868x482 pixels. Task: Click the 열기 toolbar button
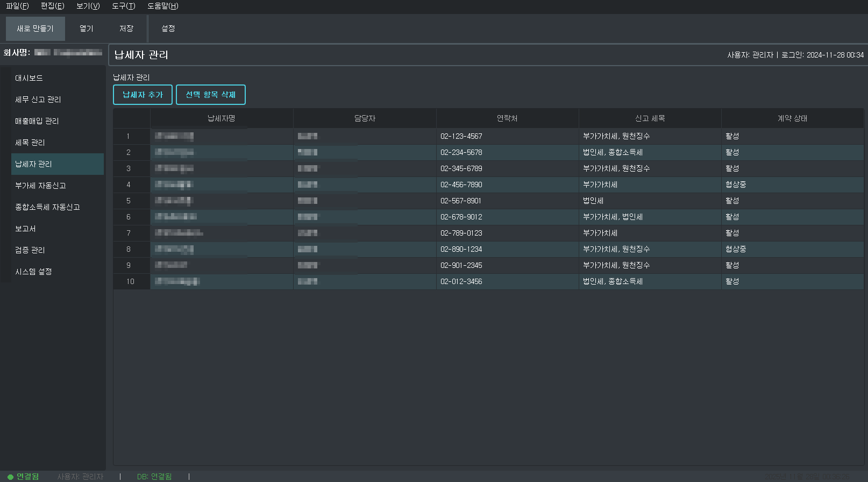tap(86, 29)
